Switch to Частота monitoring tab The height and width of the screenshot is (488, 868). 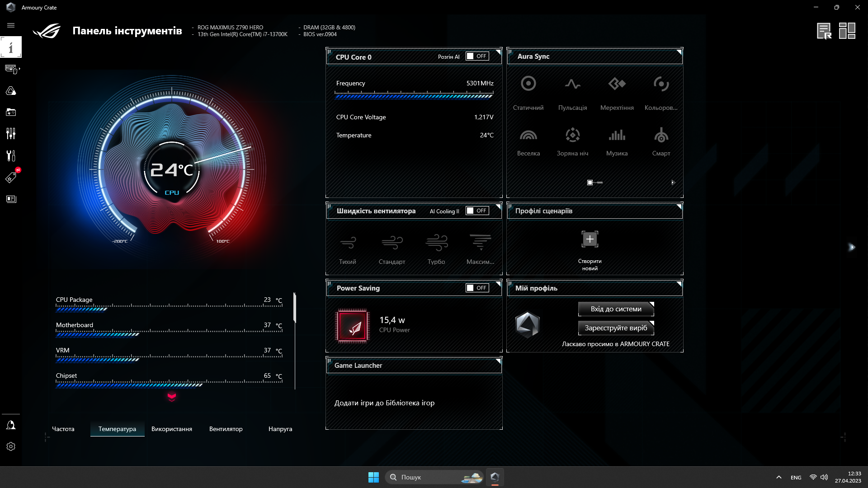point(62,428)
